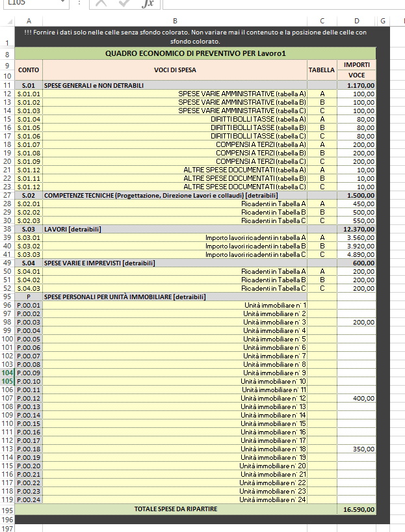Image resolution: width=405 pixels, height=532 pixels.
Task: Click account code P.00.21
Action: click(x=29, y=474)
